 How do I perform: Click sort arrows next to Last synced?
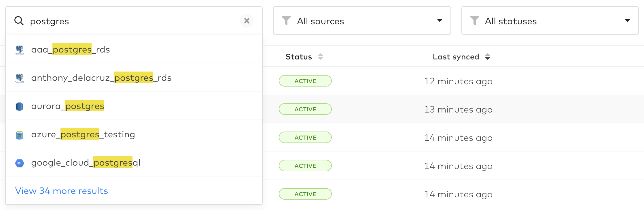pyautogui.click(x=487, y=57)
